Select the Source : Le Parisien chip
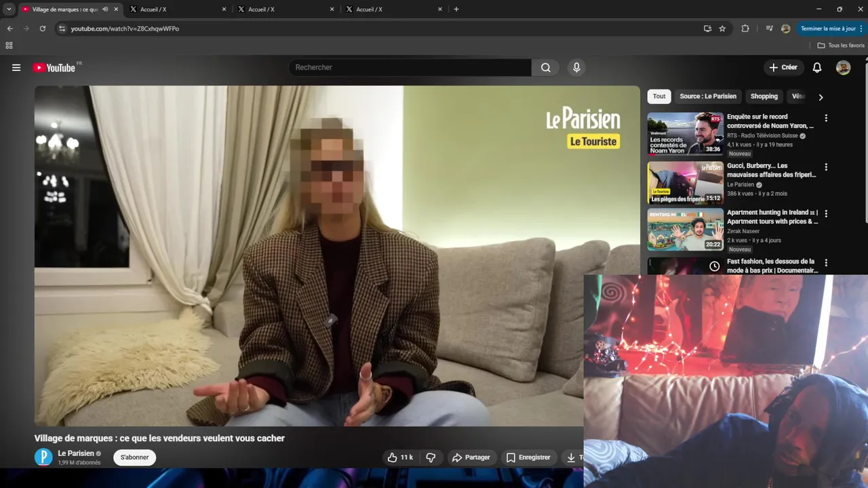Screen dimensions: 868x488 [708, 96]
